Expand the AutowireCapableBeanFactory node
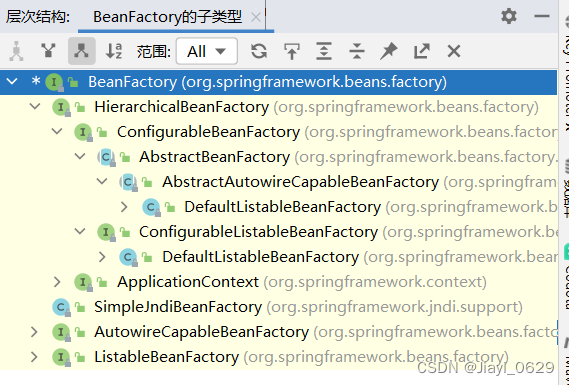The width and height of the screenshot is (569, 385). point(34,332)
